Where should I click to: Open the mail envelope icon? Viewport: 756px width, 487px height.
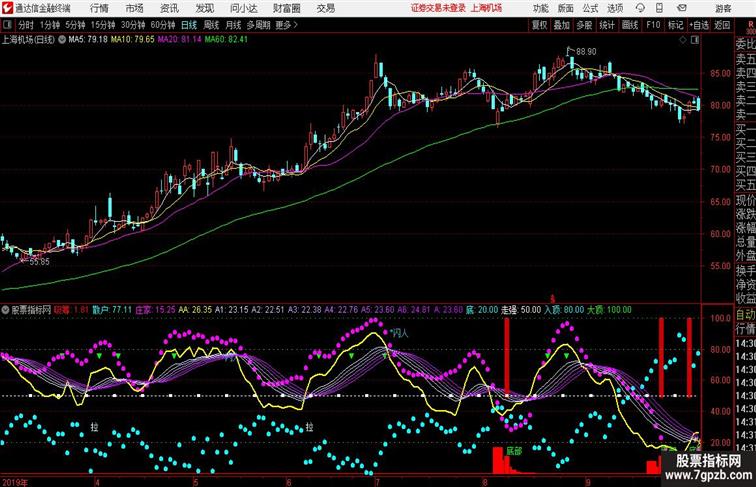(682, 8)
